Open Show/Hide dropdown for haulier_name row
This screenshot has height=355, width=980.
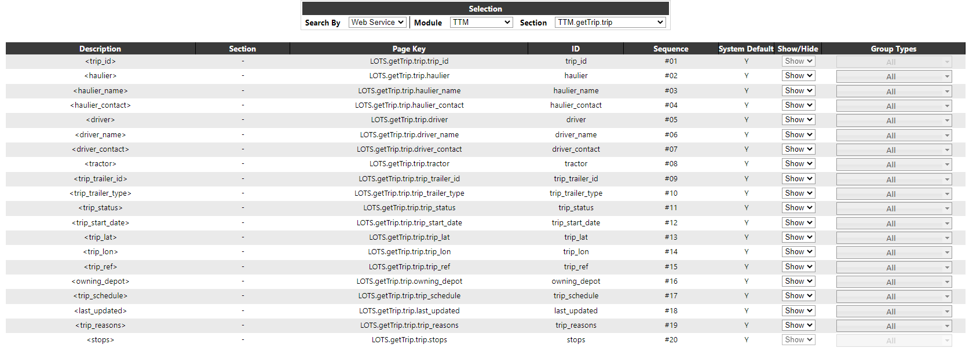(x=799, y=91)
